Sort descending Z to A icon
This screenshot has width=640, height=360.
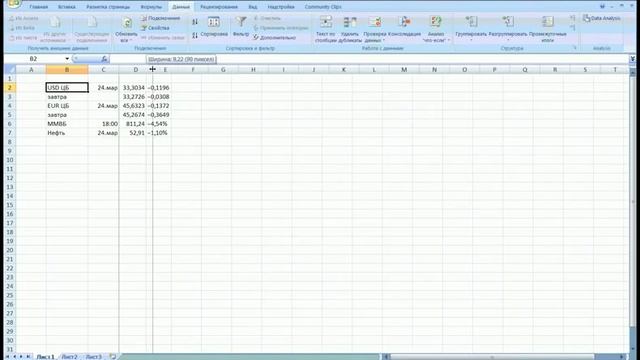(195, 36)
